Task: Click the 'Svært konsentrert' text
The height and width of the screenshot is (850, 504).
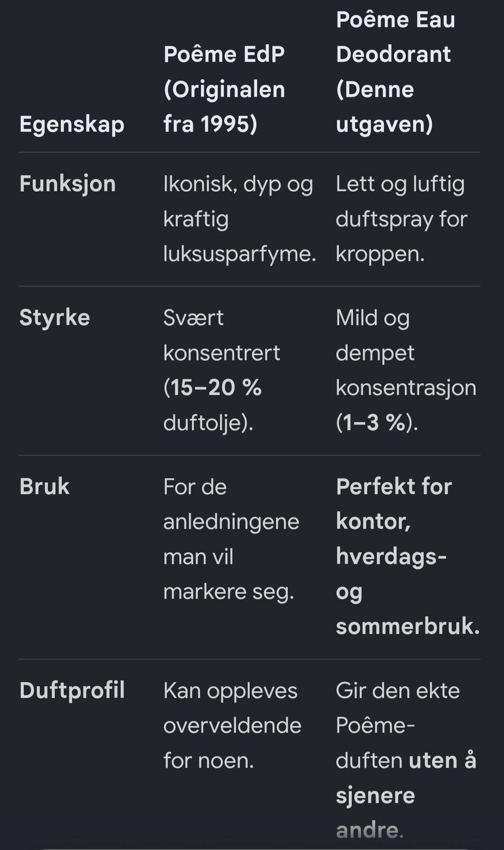Action: (x=222, y=335)
